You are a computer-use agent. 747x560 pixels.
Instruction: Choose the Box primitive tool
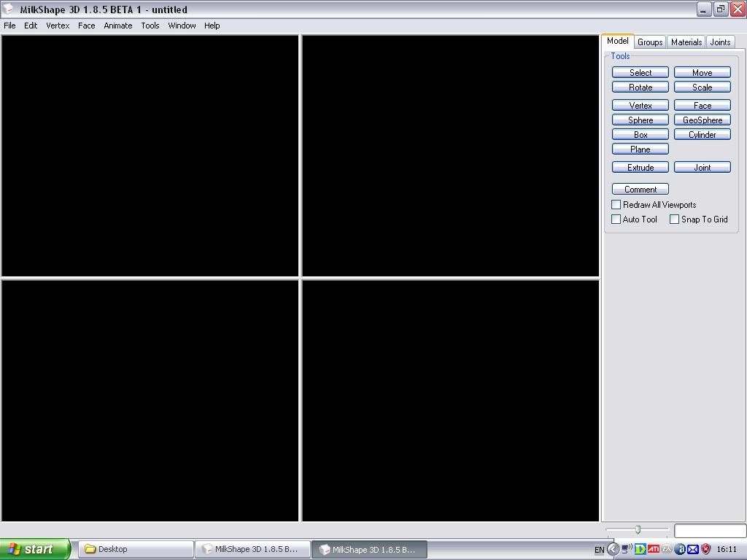point(640,135)
